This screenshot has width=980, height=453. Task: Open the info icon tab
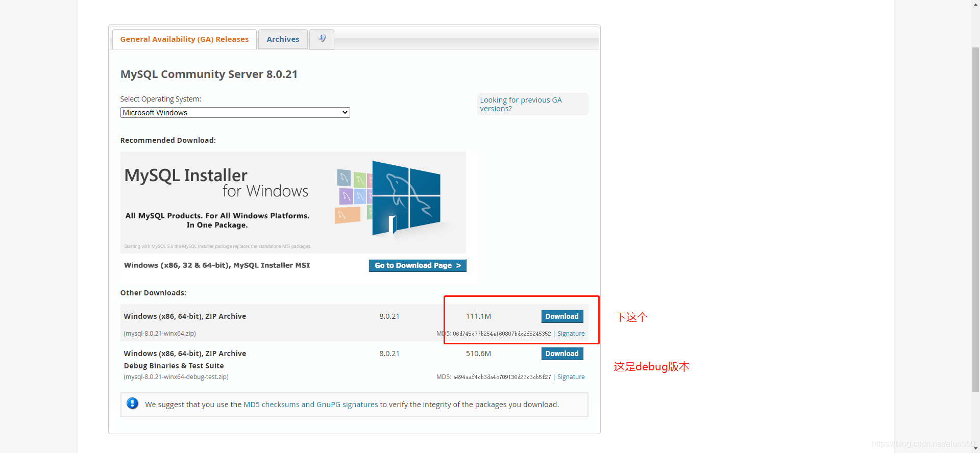click(x=322, y=39)
